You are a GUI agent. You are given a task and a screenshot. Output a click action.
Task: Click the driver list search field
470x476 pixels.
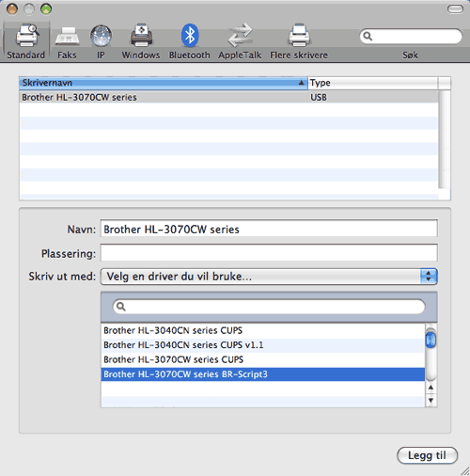click(x=269, y=307)
